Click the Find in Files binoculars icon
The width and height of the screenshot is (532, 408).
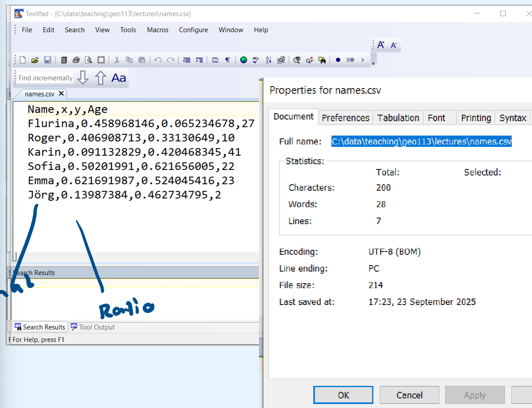[x=322, y=60]
